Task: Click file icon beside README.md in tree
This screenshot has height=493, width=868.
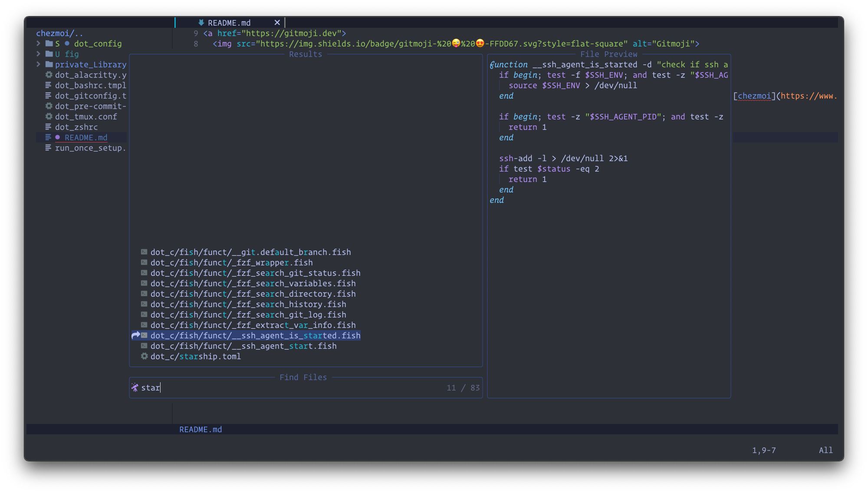Action: pyautogui.click(x=49, y=137)
